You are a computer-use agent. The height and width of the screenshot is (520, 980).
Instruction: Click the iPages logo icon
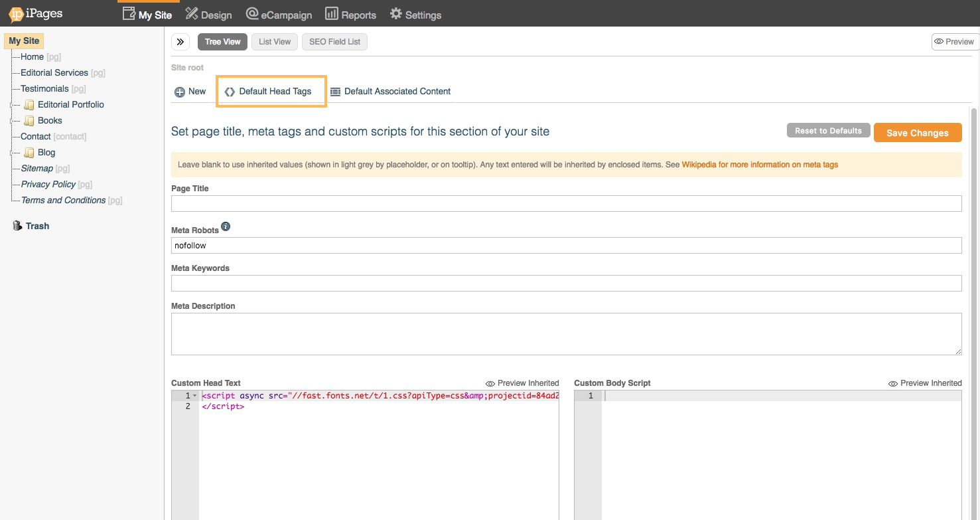pos(16,14)
